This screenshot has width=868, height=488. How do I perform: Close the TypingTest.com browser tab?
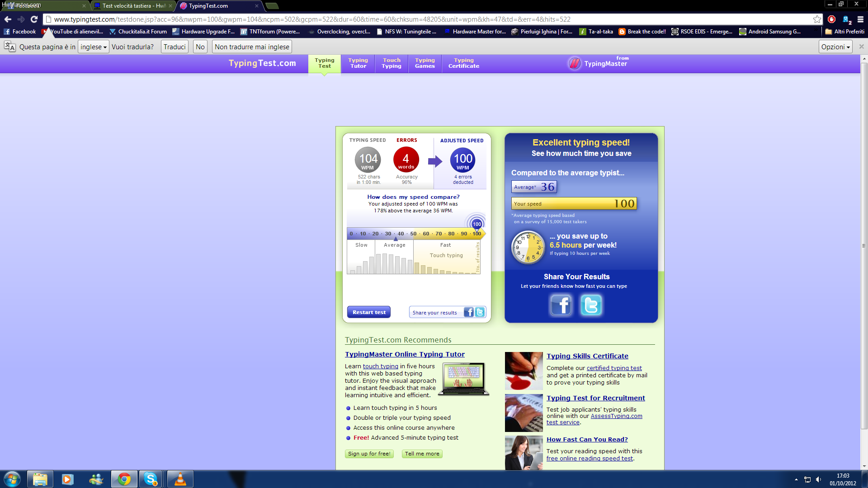[257, 6]
